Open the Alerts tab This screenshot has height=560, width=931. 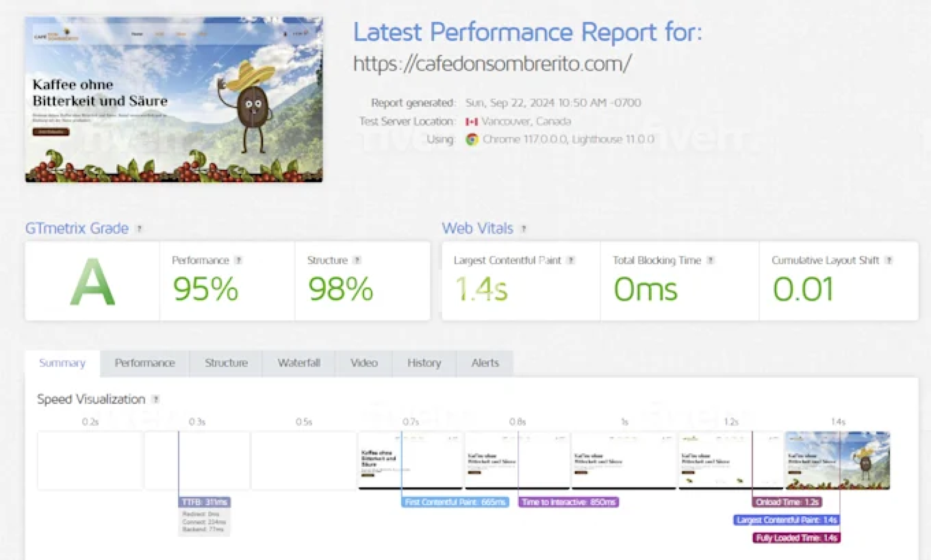pyautogui.click(x=485, y=363)
